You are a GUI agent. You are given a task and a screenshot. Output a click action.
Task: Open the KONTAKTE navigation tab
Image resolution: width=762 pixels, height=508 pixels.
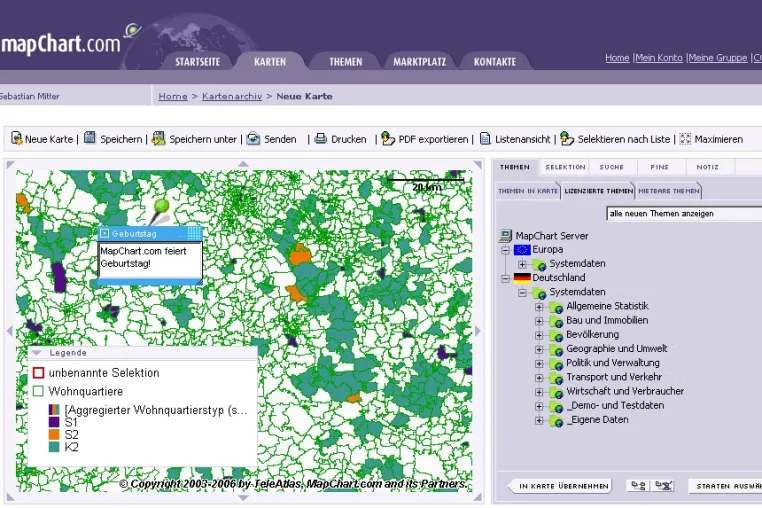coord(495,62)
